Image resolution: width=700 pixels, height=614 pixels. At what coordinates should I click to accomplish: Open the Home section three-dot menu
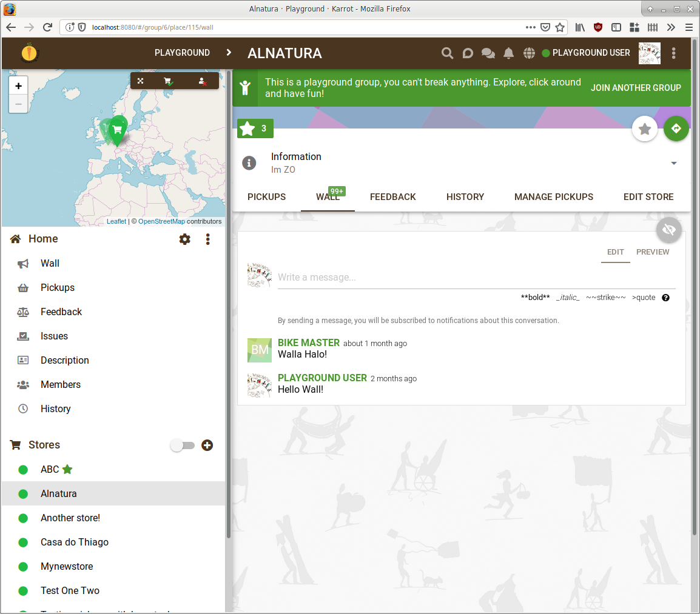[207, 239]
